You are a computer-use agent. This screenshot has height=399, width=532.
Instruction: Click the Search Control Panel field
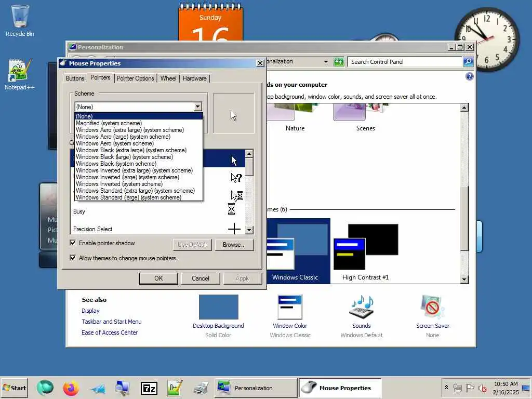[x=405, y=62]
